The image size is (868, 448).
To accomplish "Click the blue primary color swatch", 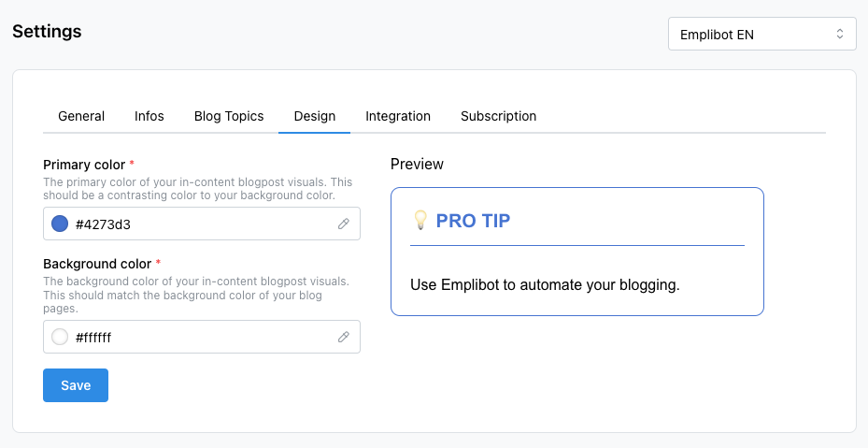I will click(60, 224).
